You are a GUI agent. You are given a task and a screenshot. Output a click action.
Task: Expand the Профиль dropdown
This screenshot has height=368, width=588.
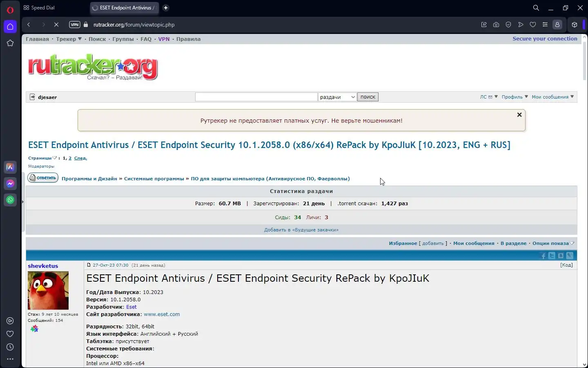tap(514, 97)
